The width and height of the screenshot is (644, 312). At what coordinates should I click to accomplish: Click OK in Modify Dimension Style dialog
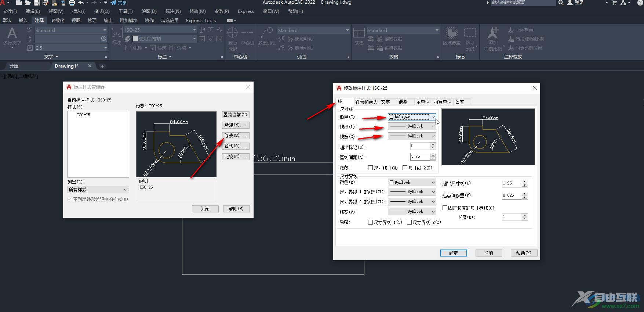tap(454, 253)
